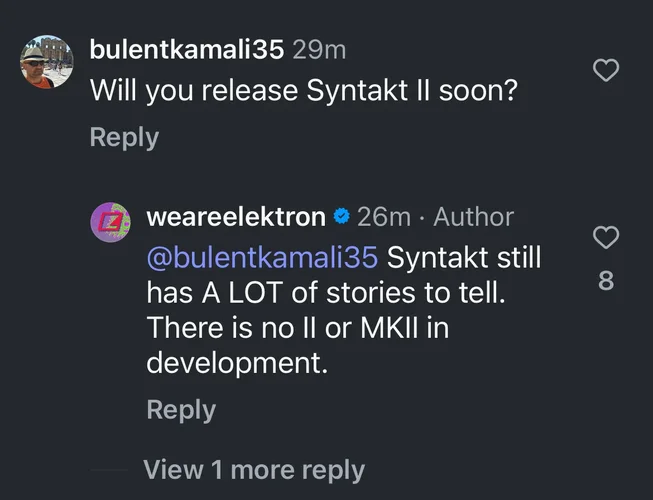
Task: View the 8 likes count on the reply
Action: tap(605, 282)
